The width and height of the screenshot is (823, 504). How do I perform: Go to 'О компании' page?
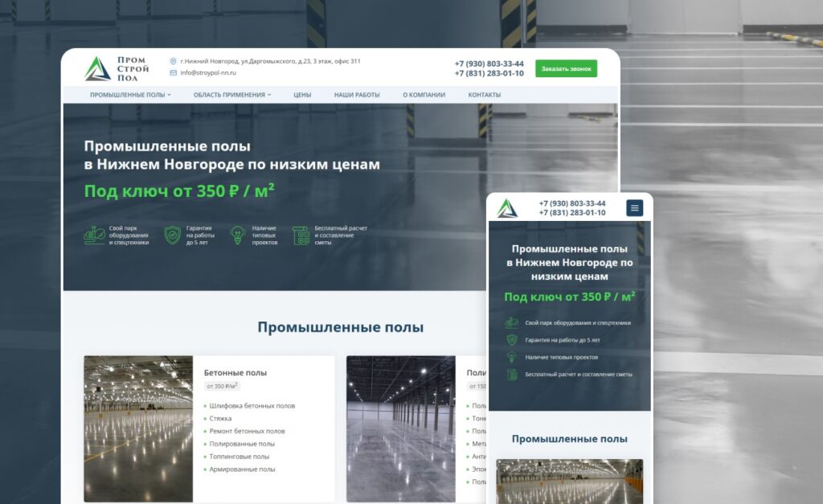pyautogui.click(x=424, y=95)
